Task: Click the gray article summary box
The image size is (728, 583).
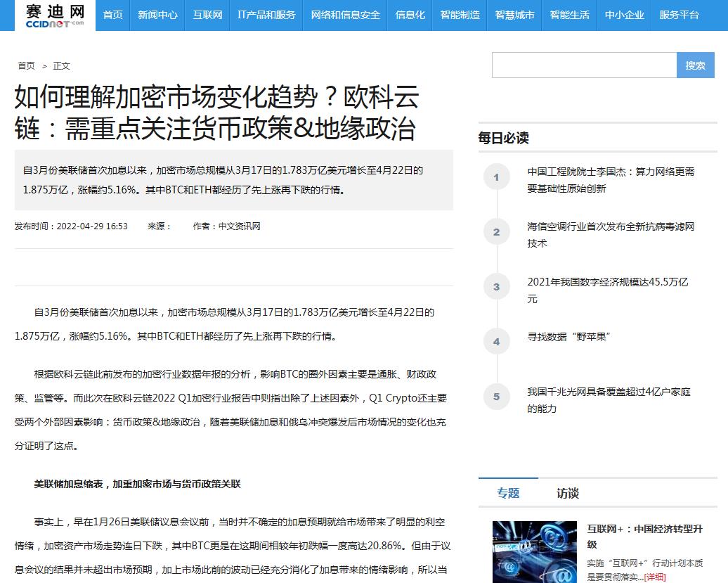Action: pos(233,180)
